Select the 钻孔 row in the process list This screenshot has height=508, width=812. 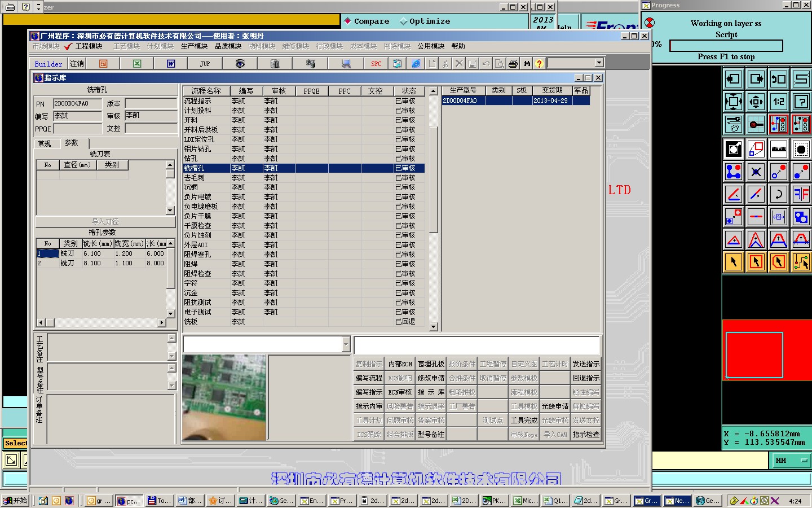[303, 159]
